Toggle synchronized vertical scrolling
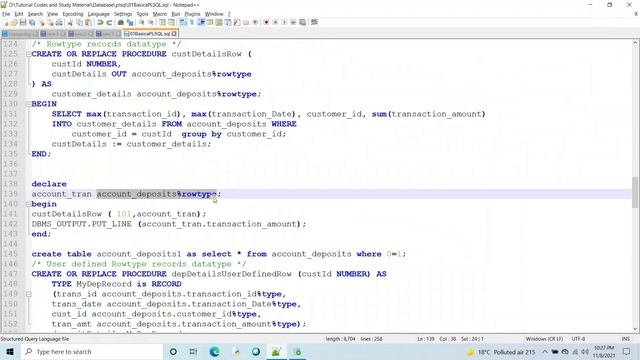 click(x=162, y=22)
